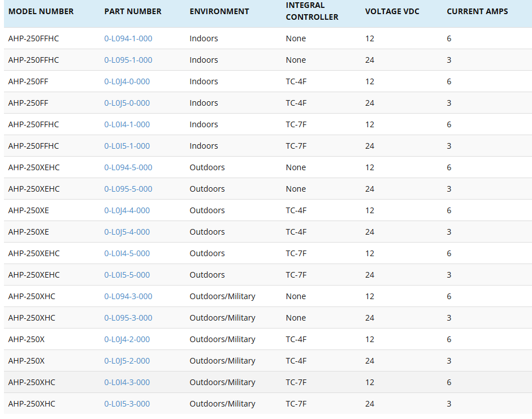
Task: Open part number link 0-L0I4-5-000
Action: (x=127, y=253)
